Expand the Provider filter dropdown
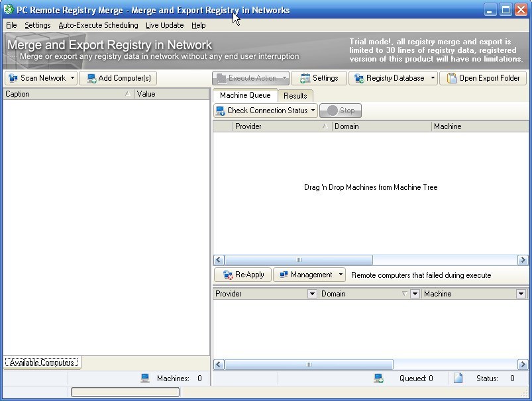532x401 pixels. [x=311, y=293]
